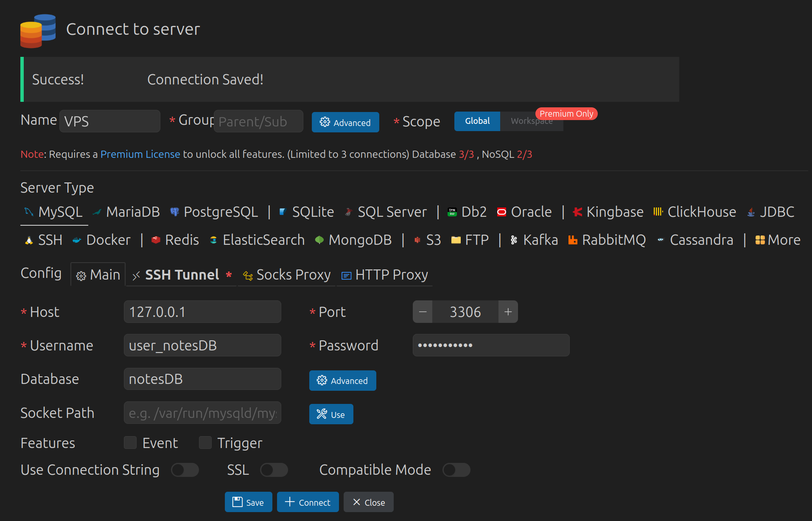Select Kingbase server type
This screenshot has height=521, width=812.
click(x=608, y=212)
